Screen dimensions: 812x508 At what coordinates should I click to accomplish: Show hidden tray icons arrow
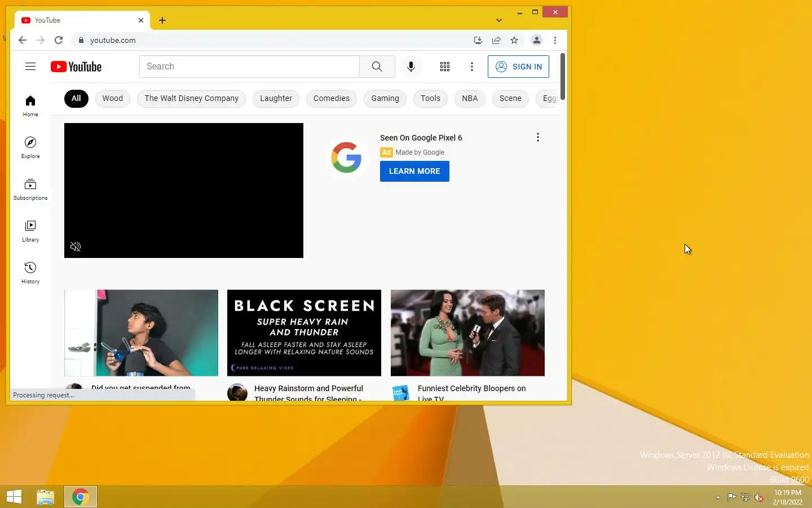click(718, 497)
